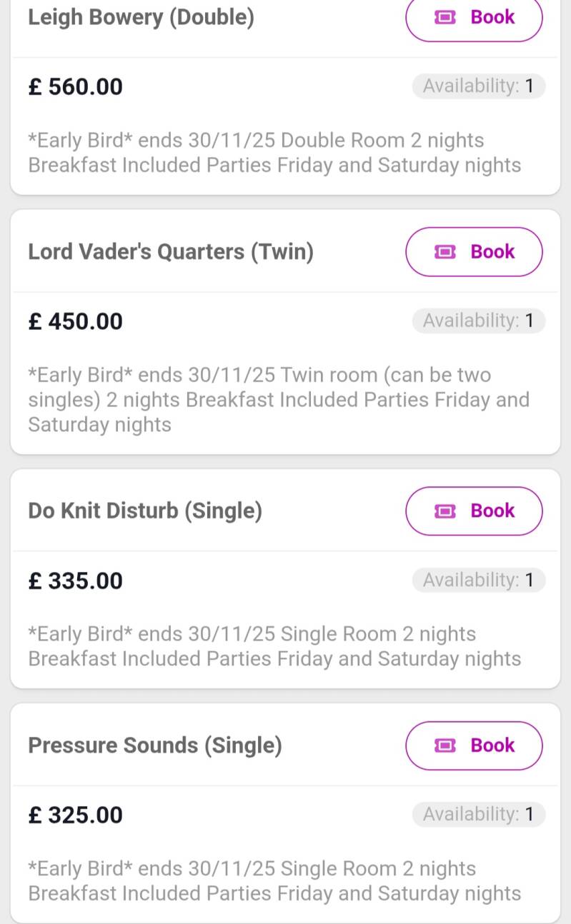Book the Leigh Bowery double room
Viewport: 571px width, 924px height.
click(475, 17)
